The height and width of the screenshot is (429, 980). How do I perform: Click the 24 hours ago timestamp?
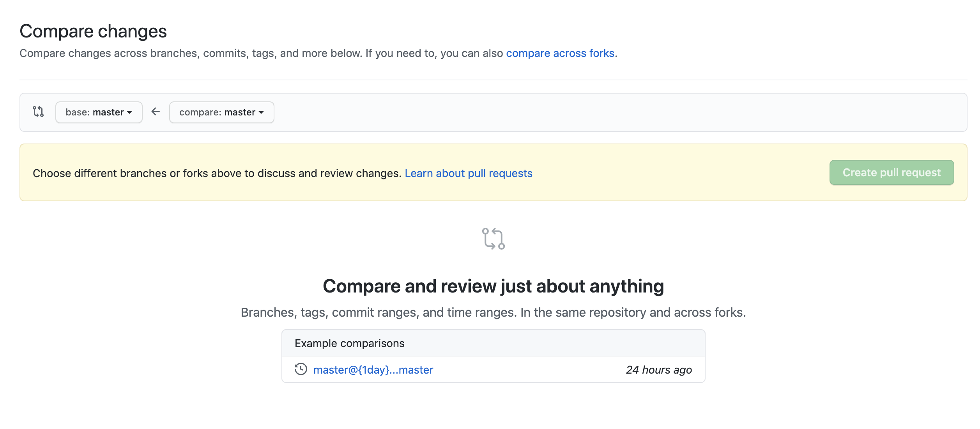(x=659, y=370)
